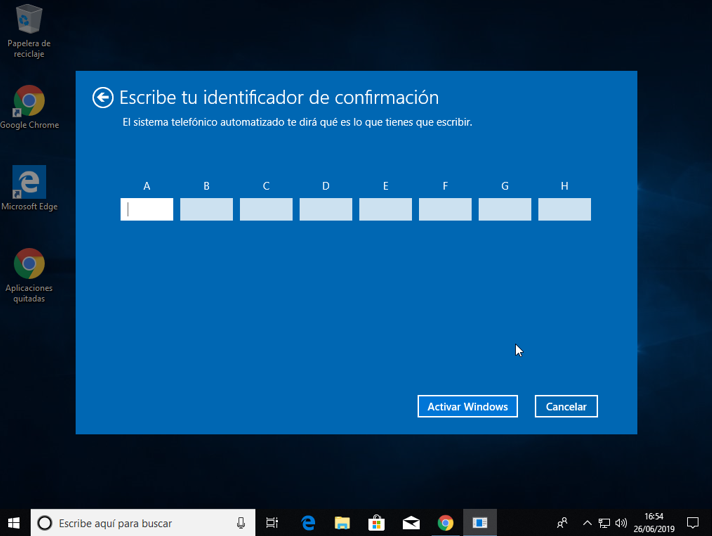
Task: Click the confirmation ID field B
Action: pyautogui.click(x=206, y=209)
